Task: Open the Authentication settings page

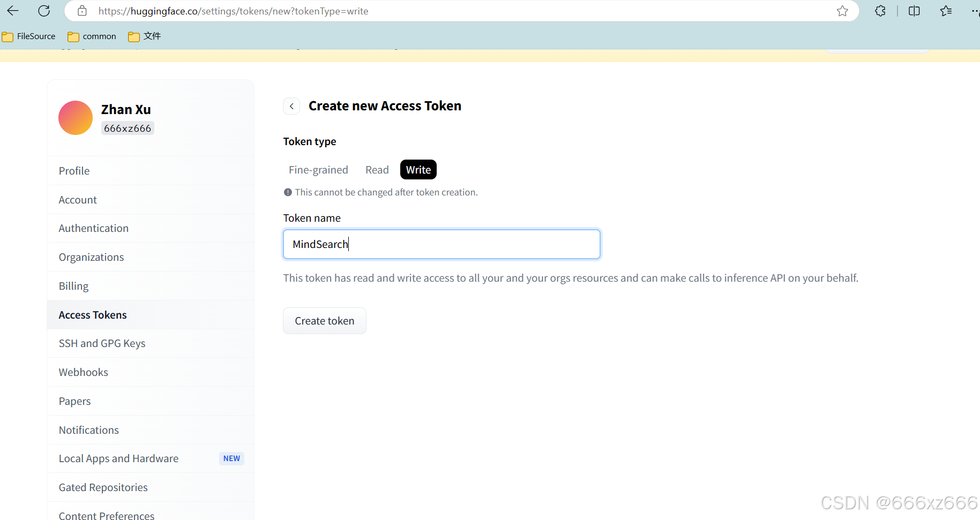Action: point(151,228)
